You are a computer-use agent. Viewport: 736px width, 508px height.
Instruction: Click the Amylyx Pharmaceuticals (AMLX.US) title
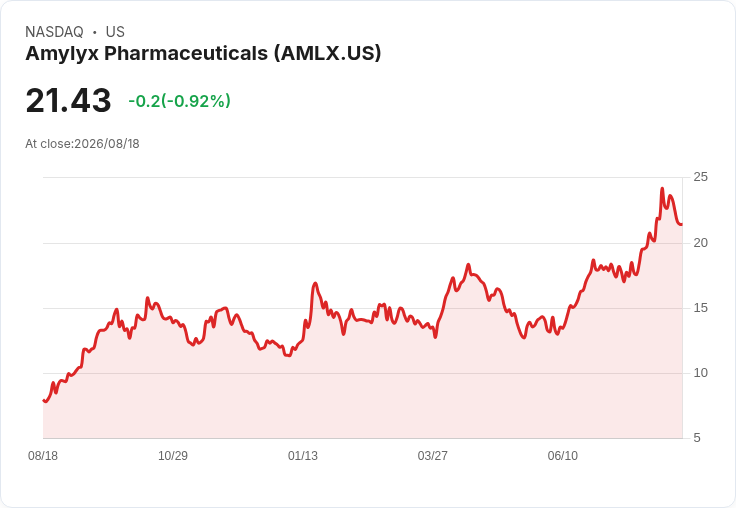(203, 54)
